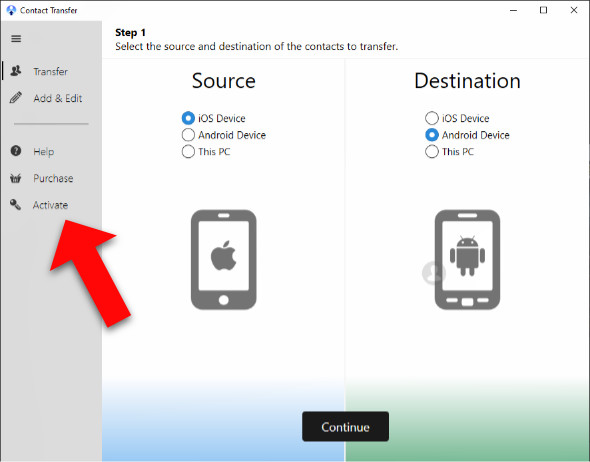This screenshot has width=590, height=462.
Task: Open the Activate menu item
Action: pyautogui.click(x=52, y=205)
